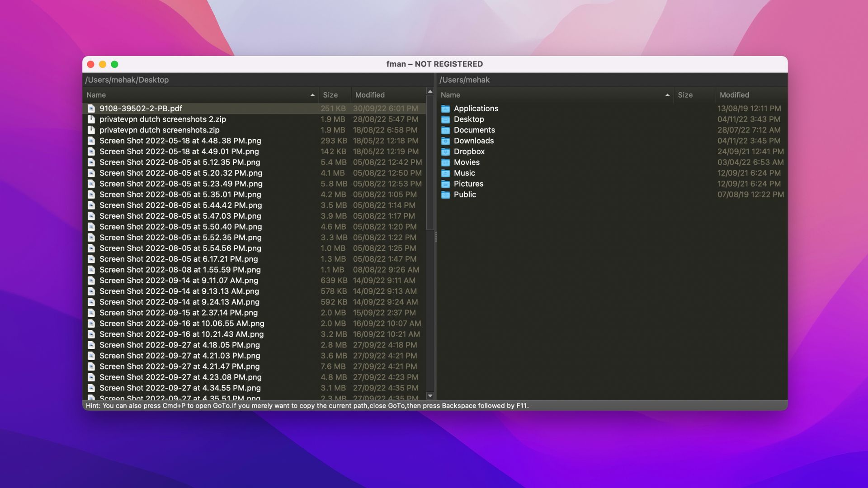Expand the left panel scrollbar downward
Image resolution: width=868 pixels, height=488 pixels.
[x=430, y=395]
